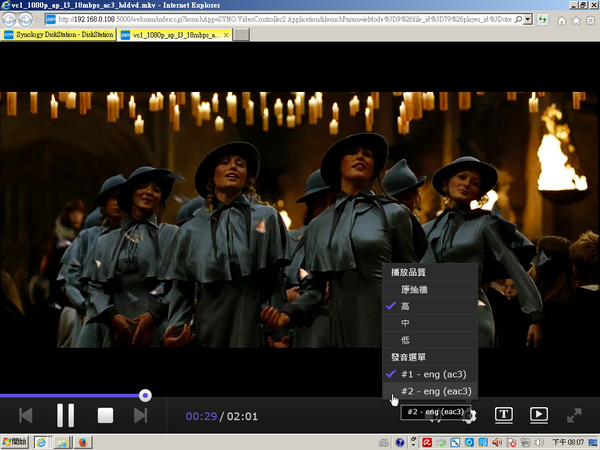Move the purple seek bar handle
600x450 pixels.
click(145, 395)
